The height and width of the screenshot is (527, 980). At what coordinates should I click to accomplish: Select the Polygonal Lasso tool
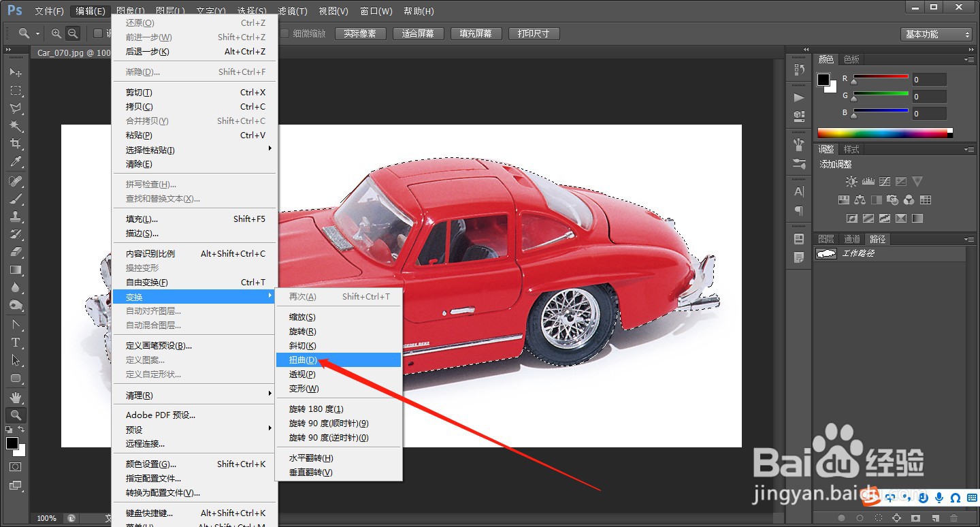[x=16, y=108]
